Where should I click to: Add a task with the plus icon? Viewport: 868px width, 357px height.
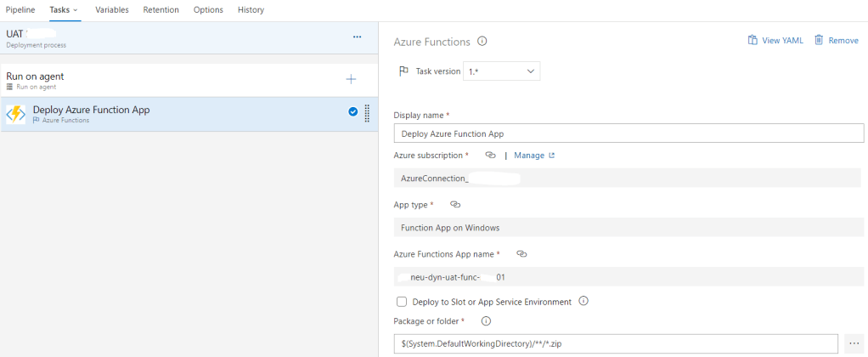351,79
